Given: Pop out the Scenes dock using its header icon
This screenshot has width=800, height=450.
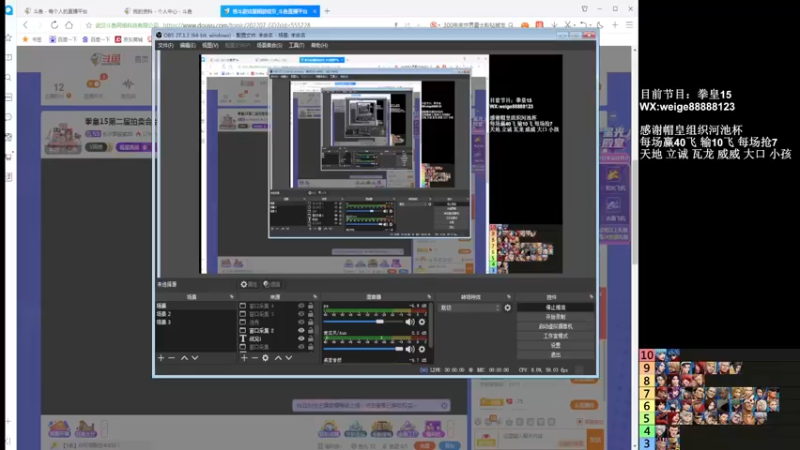Looking at the screenshot, I should tap(232, 297).
